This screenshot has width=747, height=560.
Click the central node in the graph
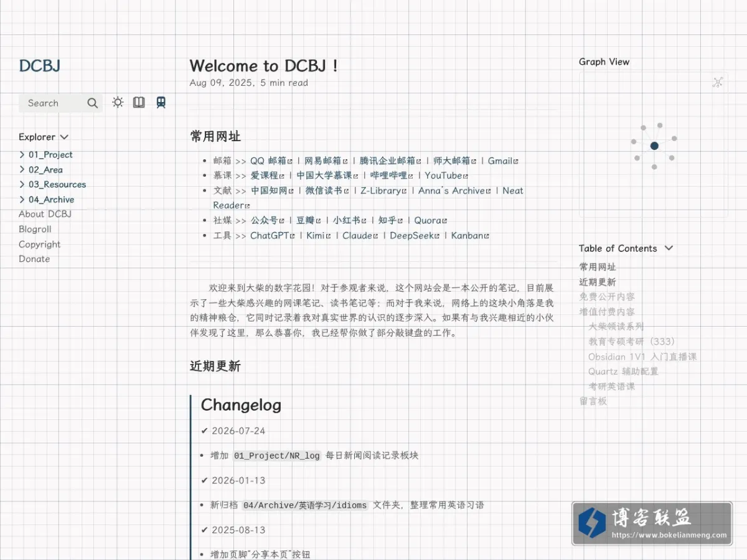click(654, 146)
